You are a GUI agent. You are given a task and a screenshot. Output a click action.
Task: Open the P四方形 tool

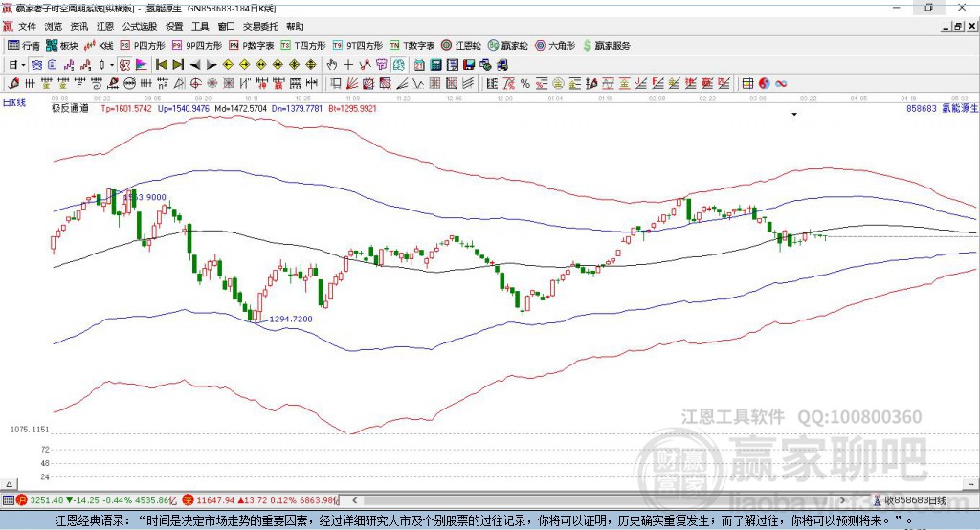click(x=143, y=46)
